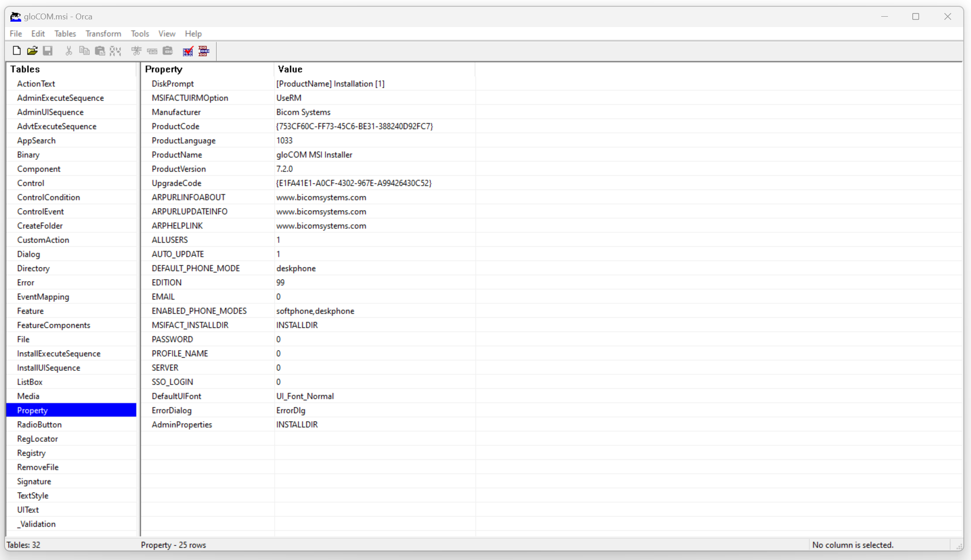Screen dimensions: 971x560
Task: Click the Paste Row toolbar icon
Action: [168, 50]
